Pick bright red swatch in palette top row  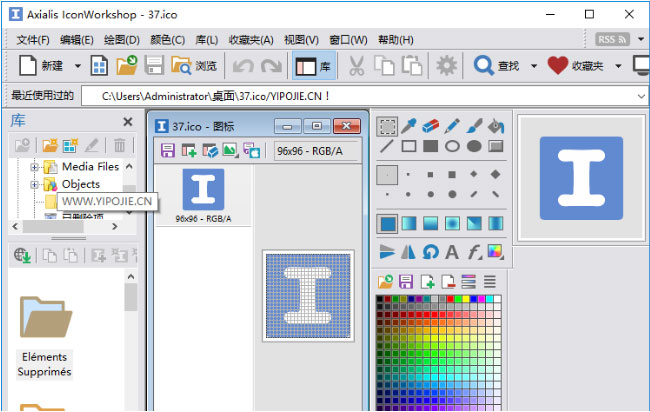(450, 299)
